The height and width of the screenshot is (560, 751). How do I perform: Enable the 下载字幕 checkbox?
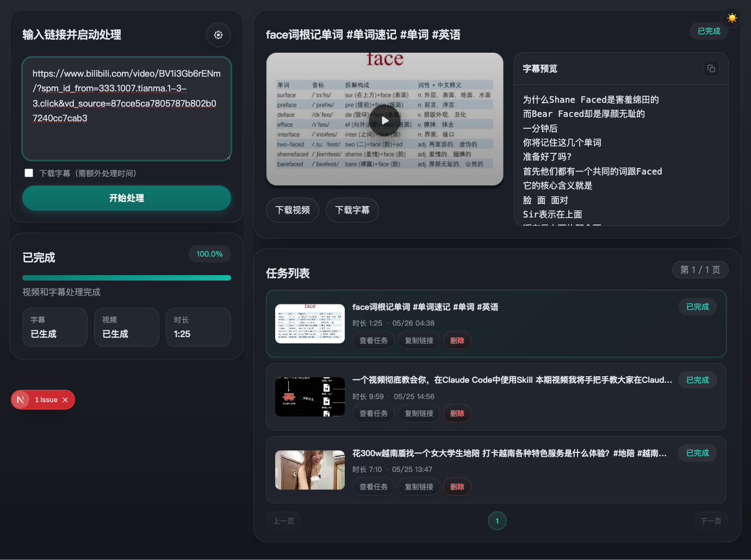(x=29, y=173)
